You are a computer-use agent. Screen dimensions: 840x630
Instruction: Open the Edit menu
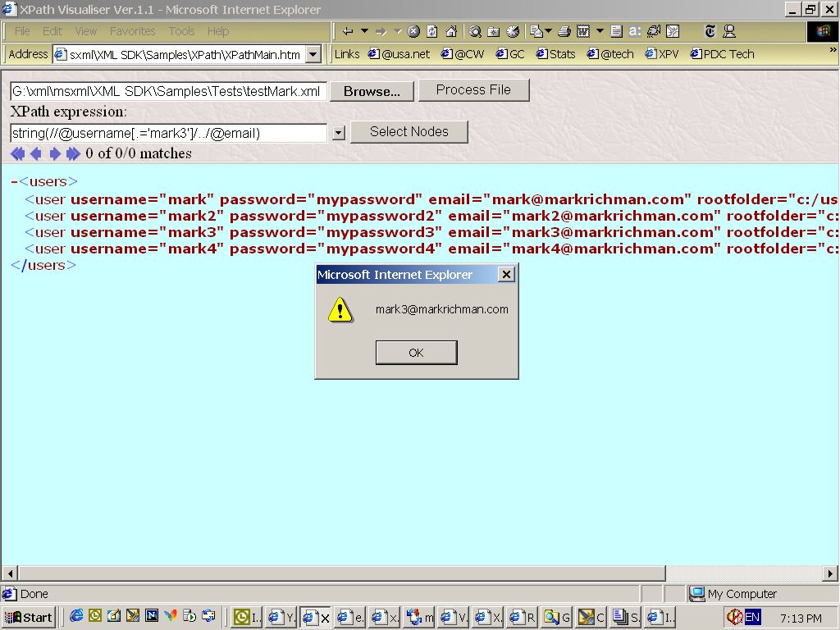click(52, 32)
